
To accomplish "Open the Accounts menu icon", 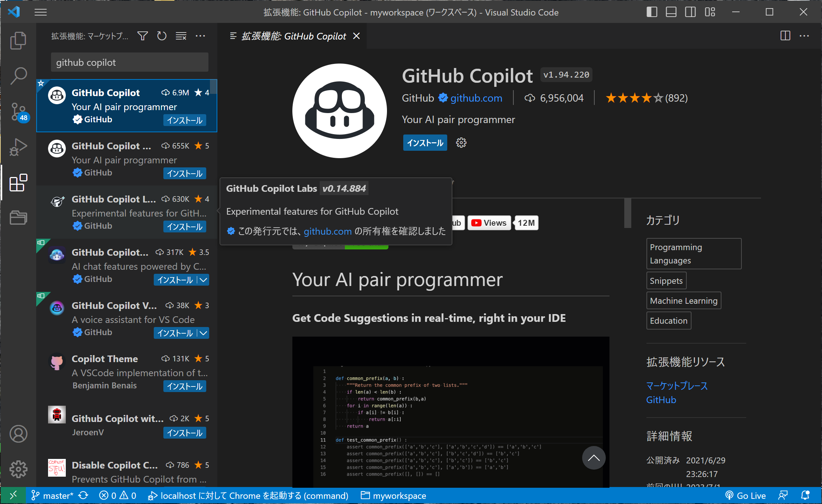I will (18, 434).
